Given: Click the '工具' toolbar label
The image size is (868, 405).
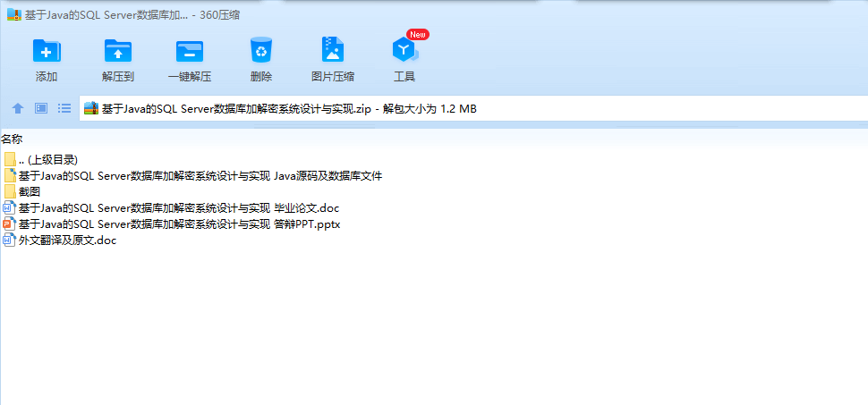Looking at the screenshot, I should [x=404, y=77].
